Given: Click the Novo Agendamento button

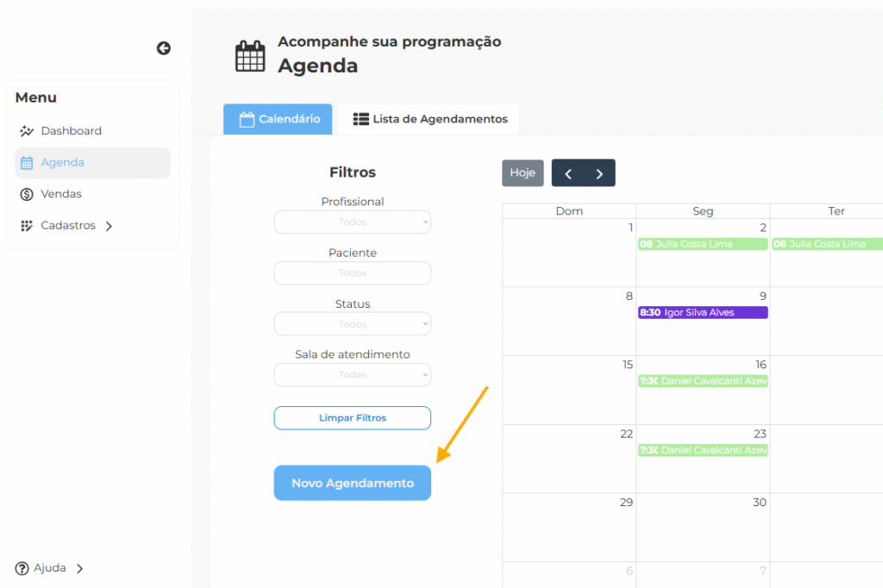Looking at the screenshot, I should point(352,483).
